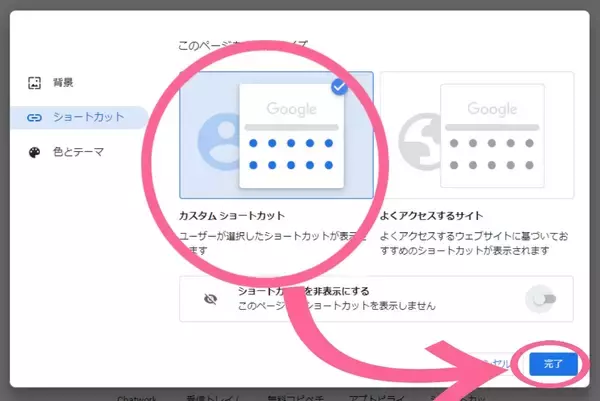
Task: Click the background image icon
Action: [x=34, y=83]
